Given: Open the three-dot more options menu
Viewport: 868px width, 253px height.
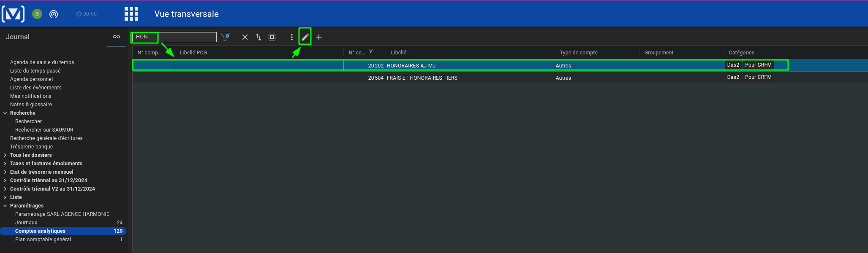Looking at the screenshot, I should coord(291,37).
